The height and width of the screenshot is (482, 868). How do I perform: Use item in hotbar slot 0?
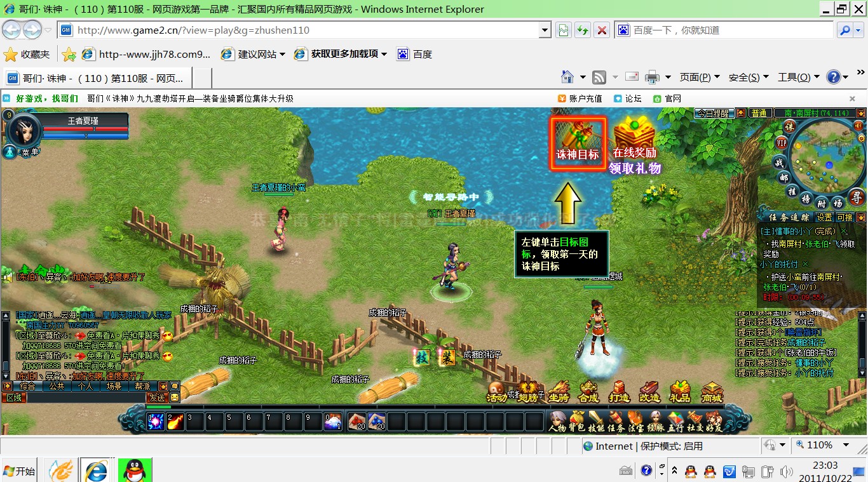(x=333, y=422)
